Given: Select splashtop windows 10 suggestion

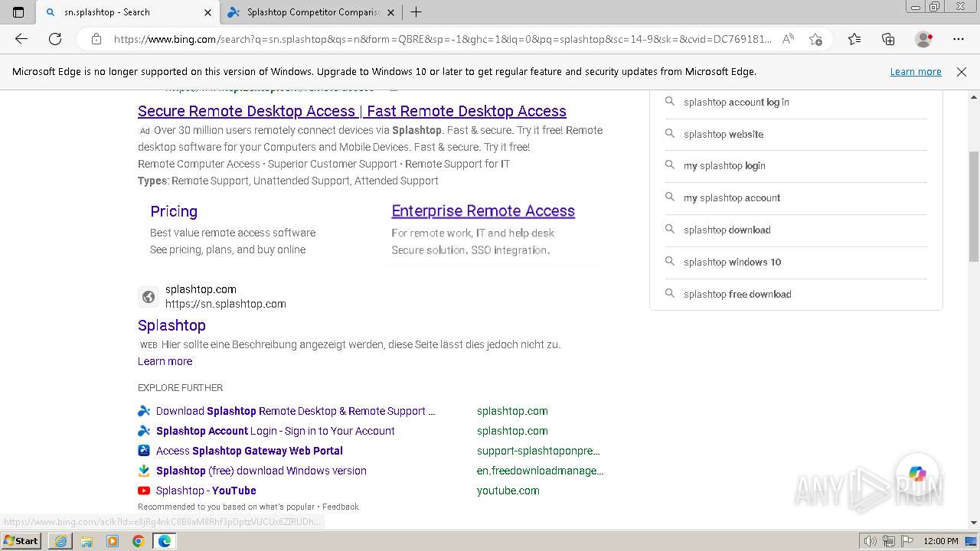Looking at the screenshot, I should (733, 262).
